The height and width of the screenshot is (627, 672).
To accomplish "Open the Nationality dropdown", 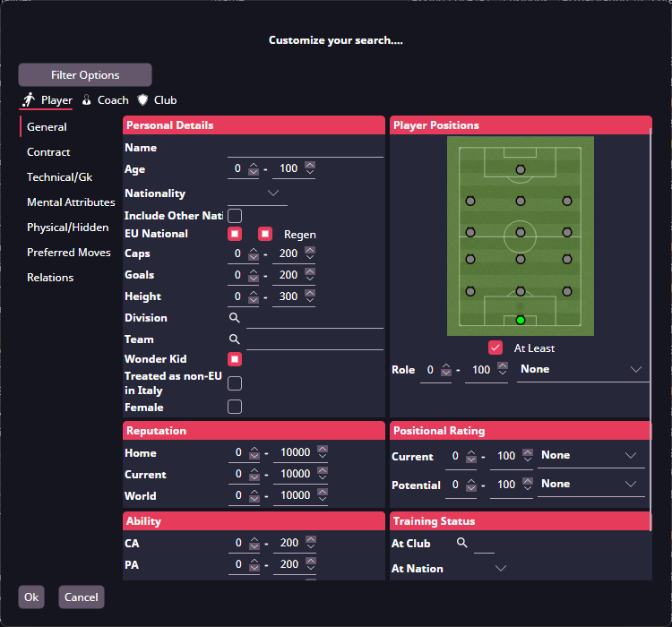I will [273, 193].
